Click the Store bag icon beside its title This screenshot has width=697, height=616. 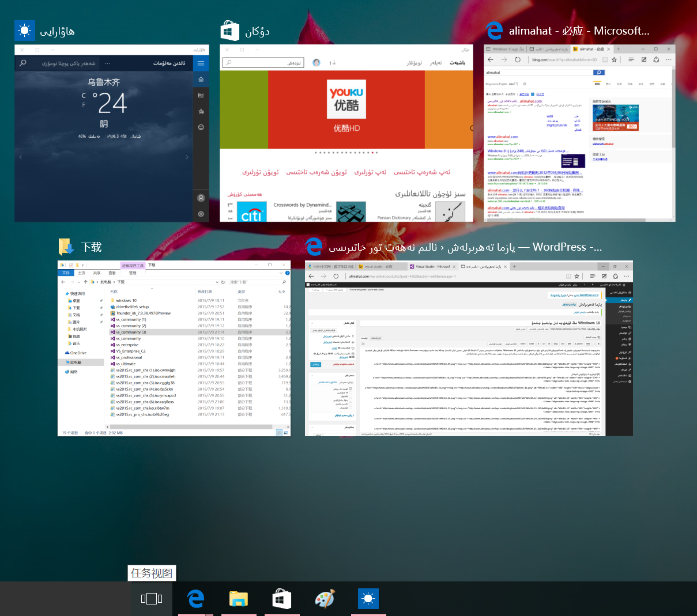click(x=230, y=31)
